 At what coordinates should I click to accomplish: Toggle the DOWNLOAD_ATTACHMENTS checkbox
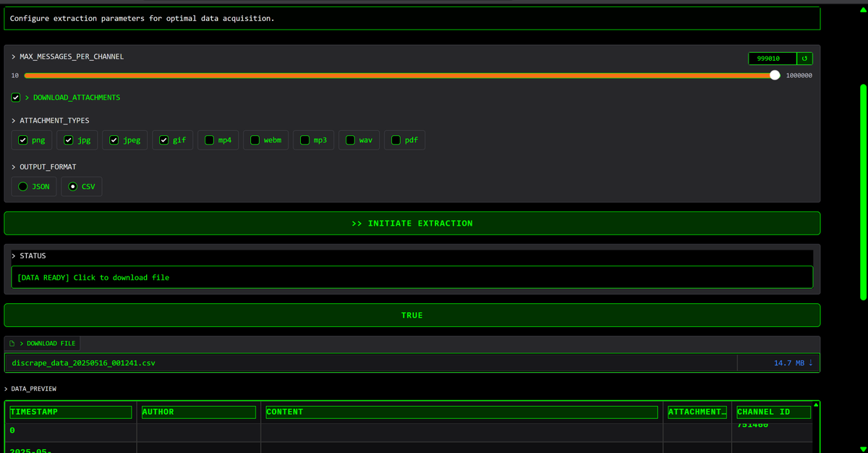pyautogui.click(x=16, y=98)
